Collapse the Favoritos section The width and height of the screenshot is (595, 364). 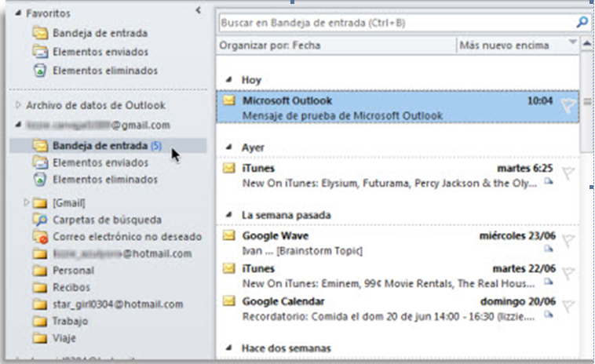[x=18, y=13]
